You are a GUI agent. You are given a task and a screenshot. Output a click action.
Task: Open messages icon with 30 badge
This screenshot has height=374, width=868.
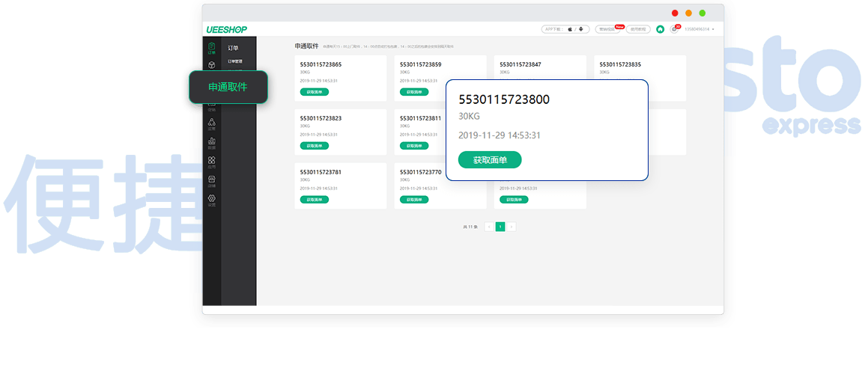(674, 28)
